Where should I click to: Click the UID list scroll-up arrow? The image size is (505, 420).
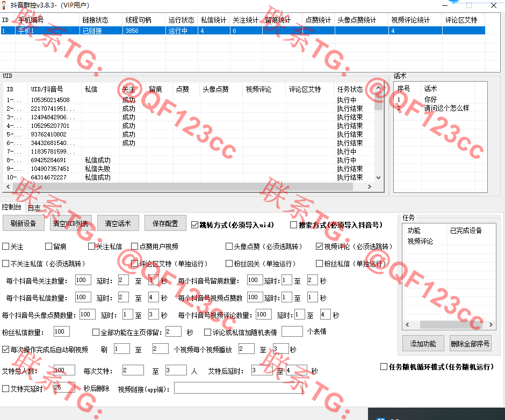pos(378,88)
